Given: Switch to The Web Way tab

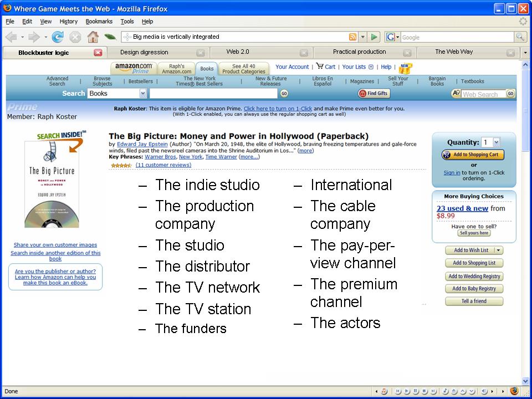Looking at the screenshot, I should pyautogui.click(x=467, y=52).
